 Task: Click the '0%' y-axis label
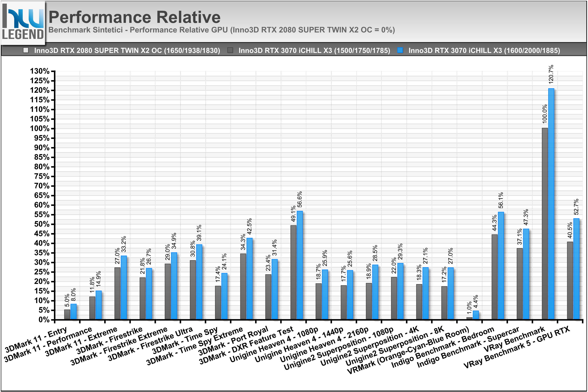(x=44, y=320)
